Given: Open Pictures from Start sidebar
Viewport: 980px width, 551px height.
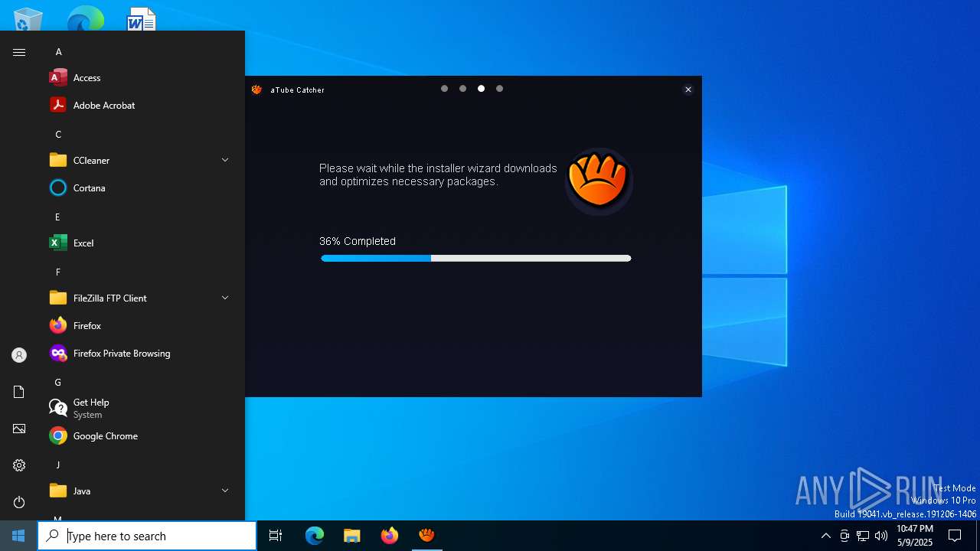Looking at the screenshot, I should pos(19,429).
